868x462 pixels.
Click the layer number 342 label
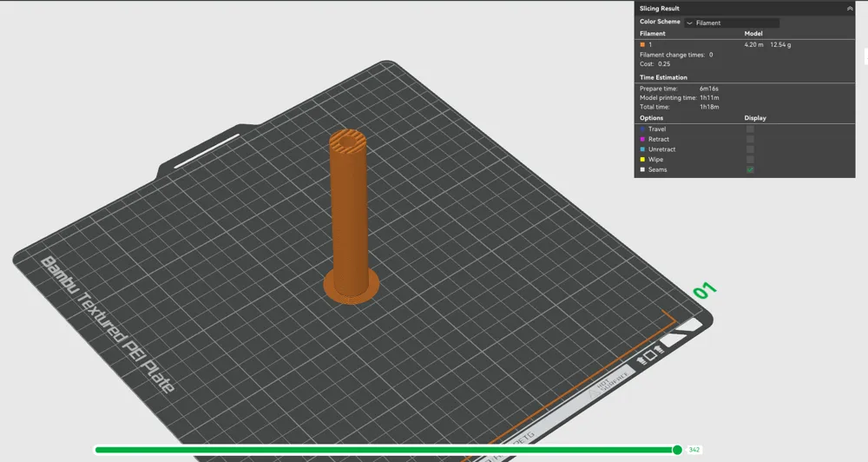694,450
